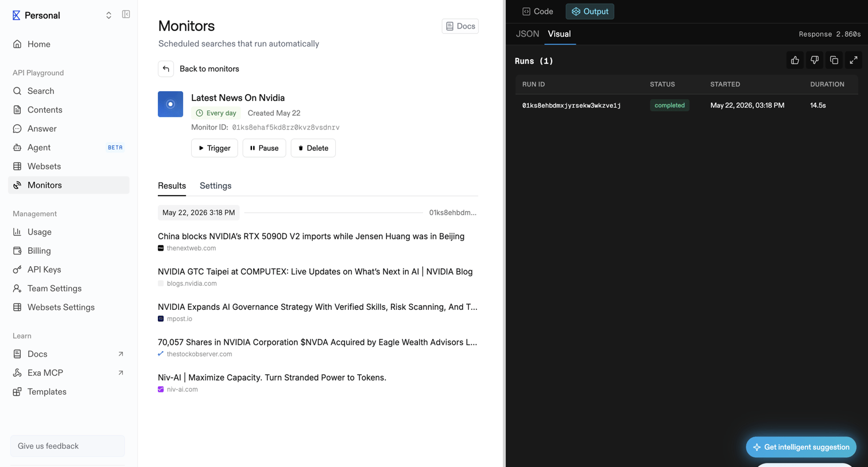Open China blocks NVIDIA RTX 5090D result

[x=311, y=236]
